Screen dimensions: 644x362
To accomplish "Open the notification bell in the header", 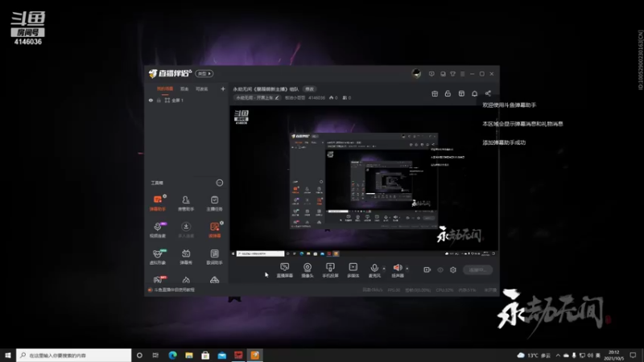I will point(474,93).
